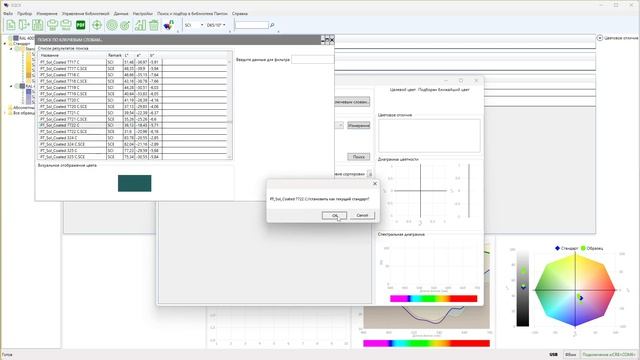Click the Название column header
This screenshot has height=360, width=640.
point(72,55)
